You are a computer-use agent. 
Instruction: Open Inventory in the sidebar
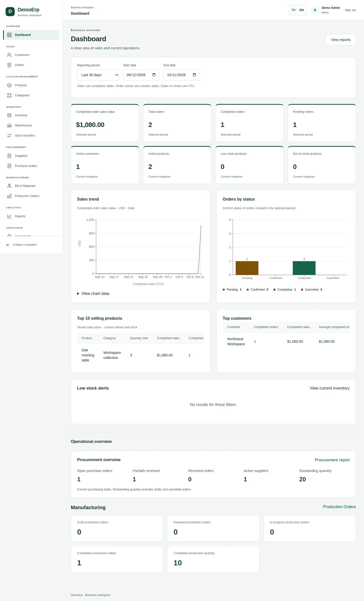pyautogui.click(x=31, y=115)
